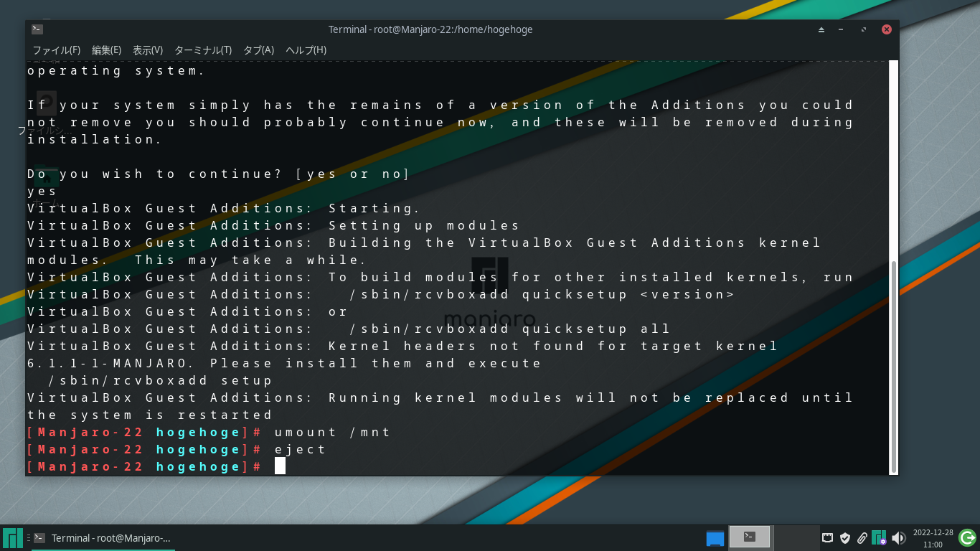Maximize the Terminal window
Screen dimensions: 980x551
pyautogui.click(x=864, y=29)
